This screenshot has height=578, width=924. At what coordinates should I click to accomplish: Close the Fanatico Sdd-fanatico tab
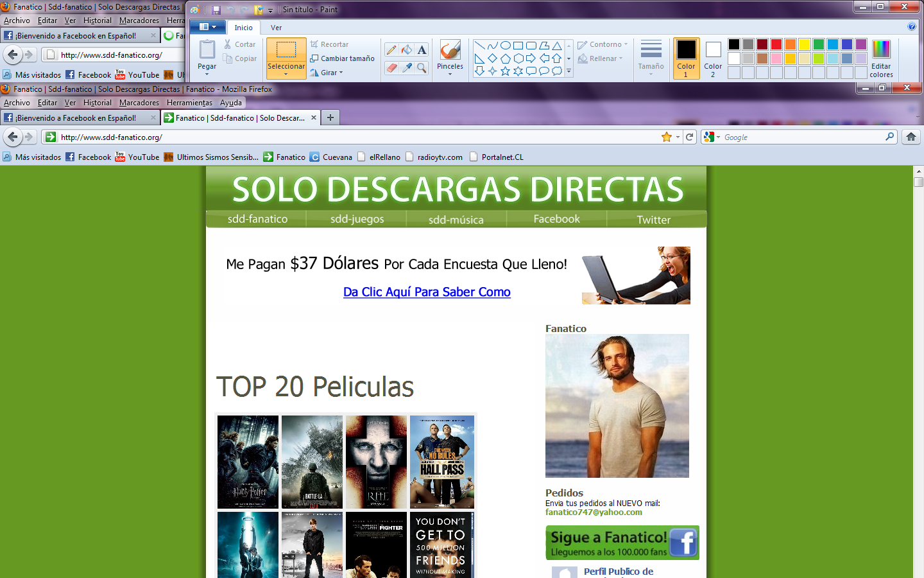coord(314,118)
